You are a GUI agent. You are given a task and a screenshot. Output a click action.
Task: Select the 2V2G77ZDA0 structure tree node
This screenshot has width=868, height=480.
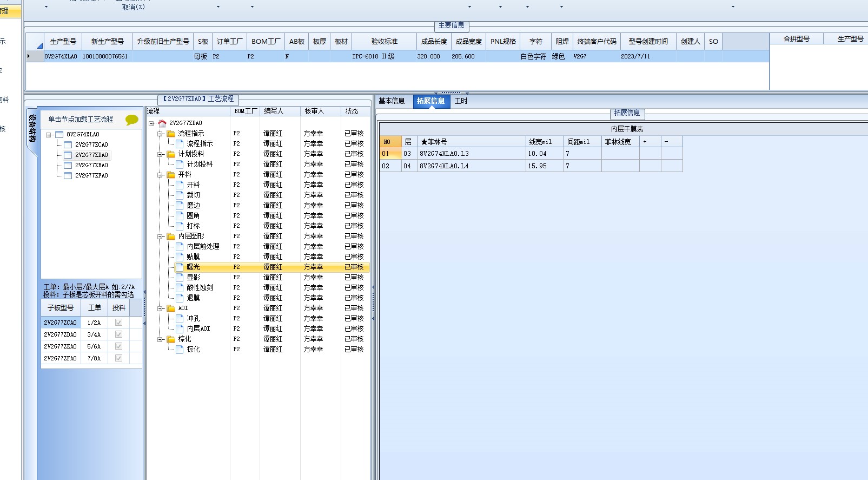click(91, 155)
